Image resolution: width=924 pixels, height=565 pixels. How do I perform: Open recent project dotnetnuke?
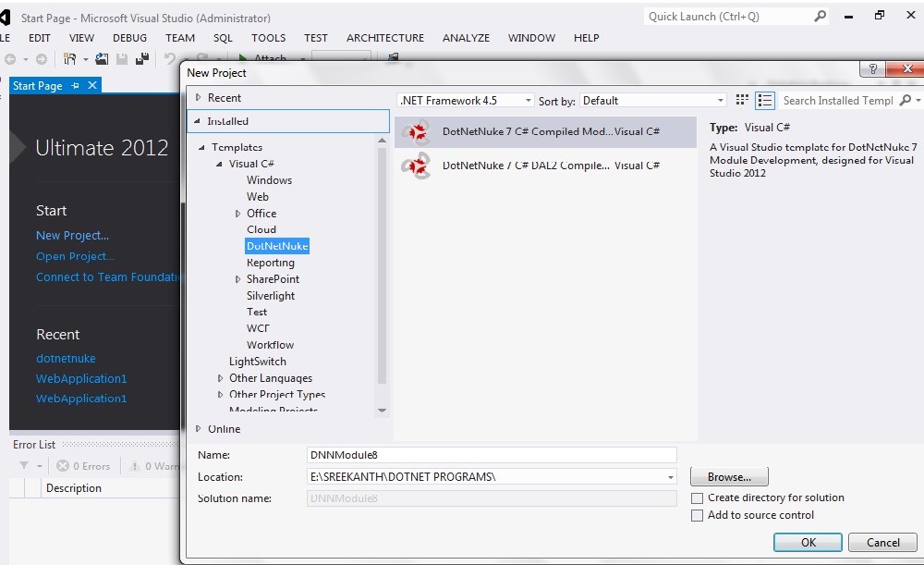[x=66, y=358]
